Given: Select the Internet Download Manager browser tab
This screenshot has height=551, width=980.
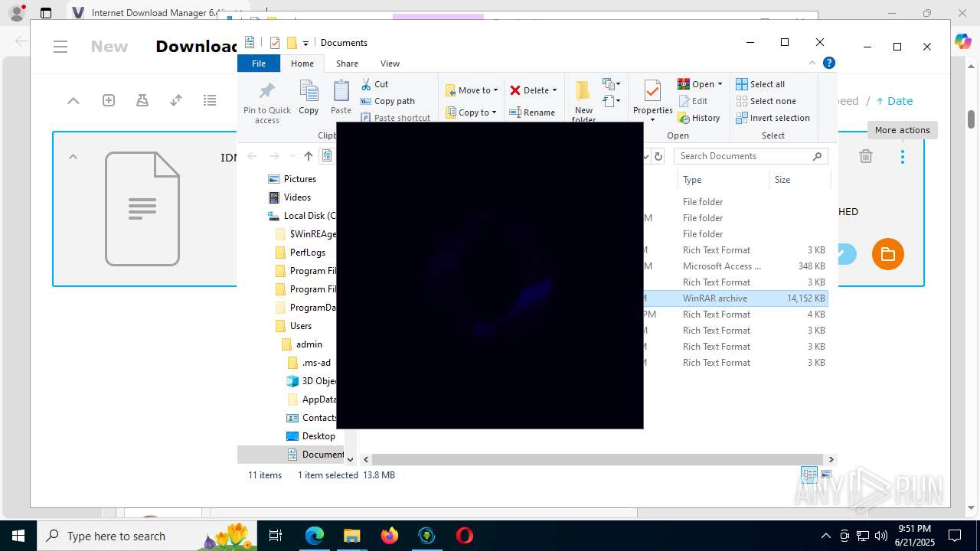Looking at the screenshot, I should (157, 13).
